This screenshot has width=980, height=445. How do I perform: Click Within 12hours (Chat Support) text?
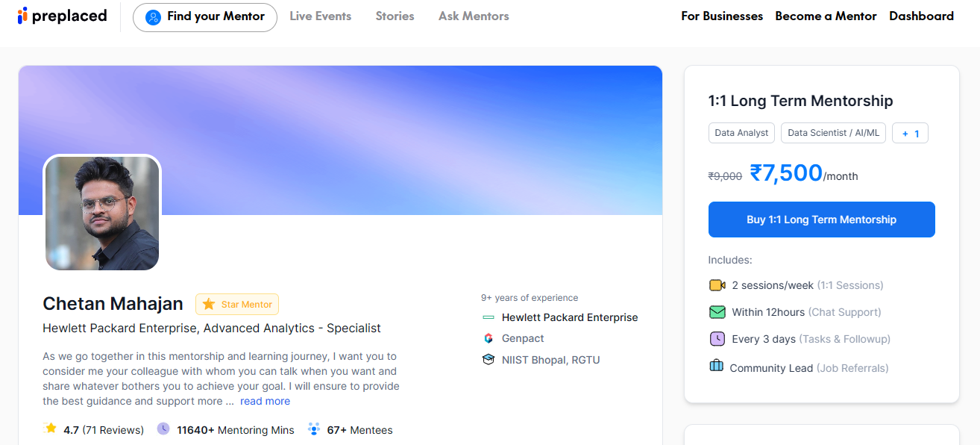click(806, 312)
